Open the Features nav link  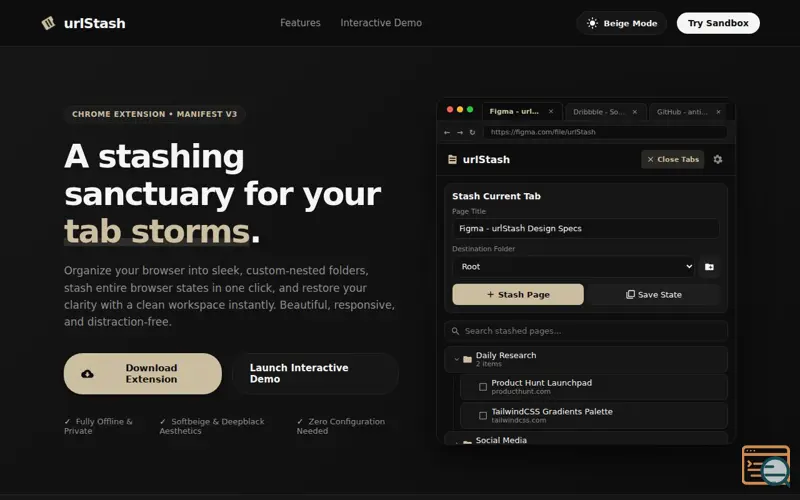coord(300,23)
